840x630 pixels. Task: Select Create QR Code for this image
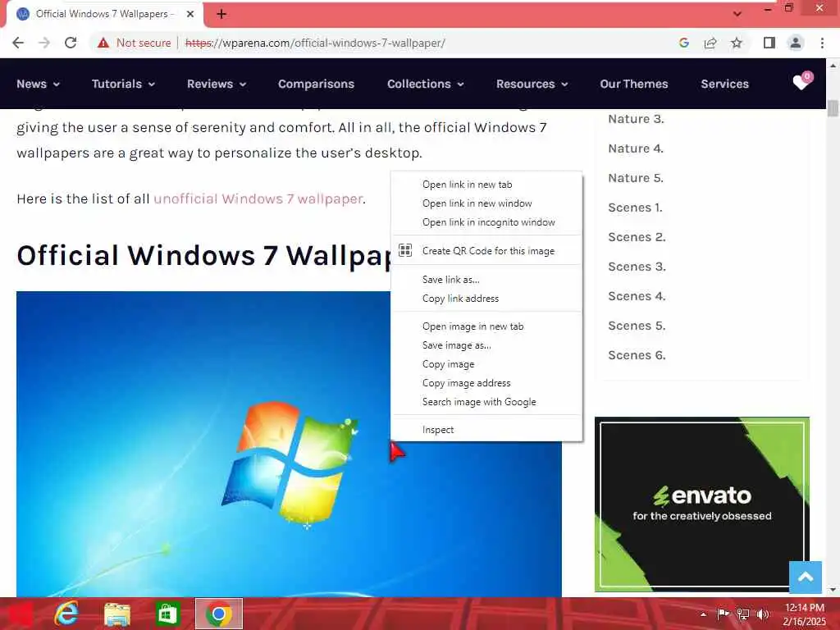(x=486, y=251)
